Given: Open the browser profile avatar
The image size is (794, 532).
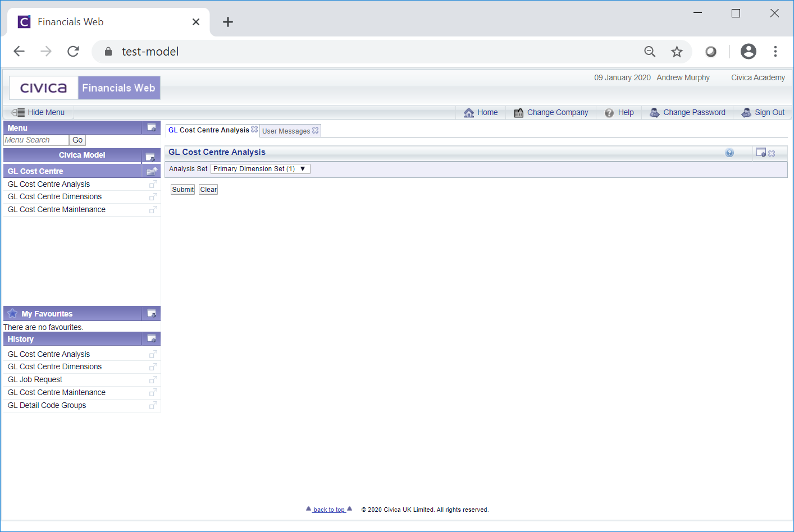Looking at the screenshot, I should (x=749, y=52).
